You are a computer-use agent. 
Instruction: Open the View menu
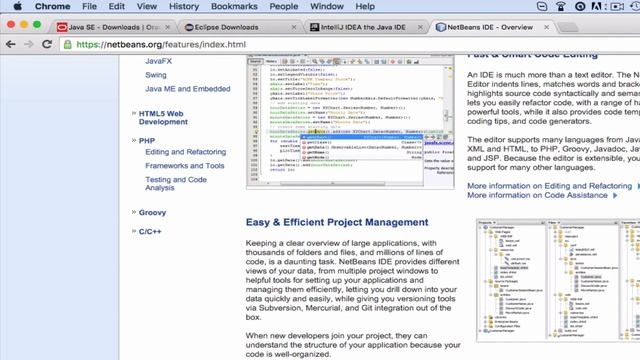pos(147,6)
